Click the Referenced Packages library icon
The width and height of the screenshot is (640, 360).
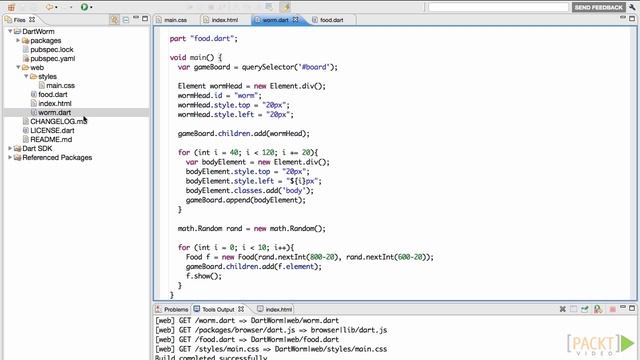[17, 157]
